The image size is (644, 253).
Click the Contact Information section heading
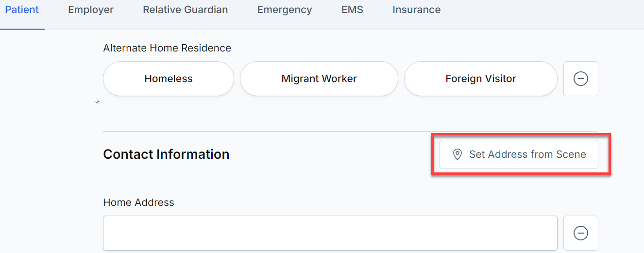click(x=166, y=154)
